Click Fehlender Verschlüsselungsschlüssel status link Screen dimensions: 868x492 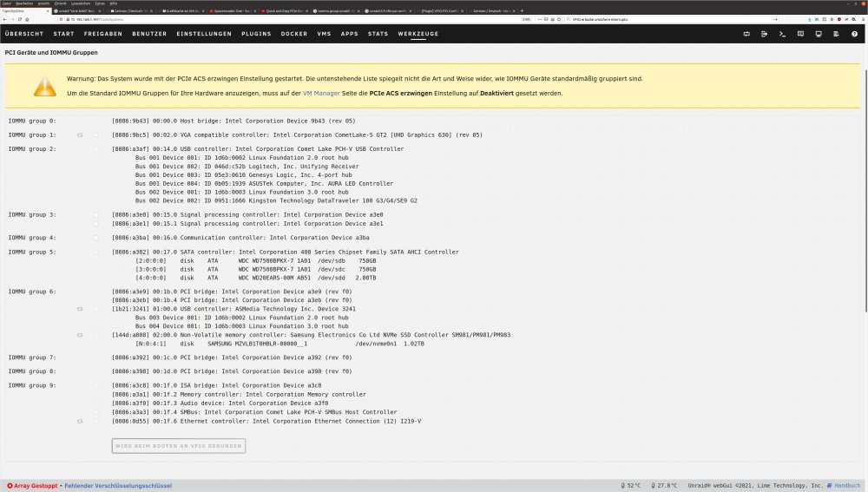point(118,486)
